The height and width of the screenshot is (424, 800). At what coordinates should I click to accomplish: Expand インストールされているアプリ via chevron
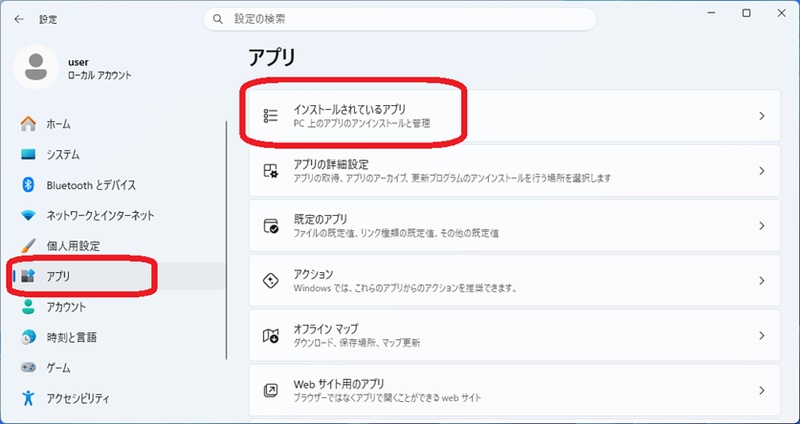point(762,116)
